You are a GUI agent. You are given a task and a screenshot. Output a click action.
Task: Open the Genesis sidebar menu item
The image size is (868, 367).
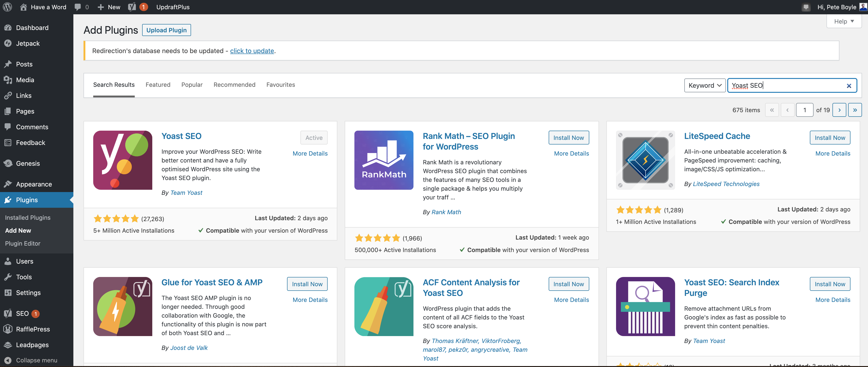coord(28,163)
